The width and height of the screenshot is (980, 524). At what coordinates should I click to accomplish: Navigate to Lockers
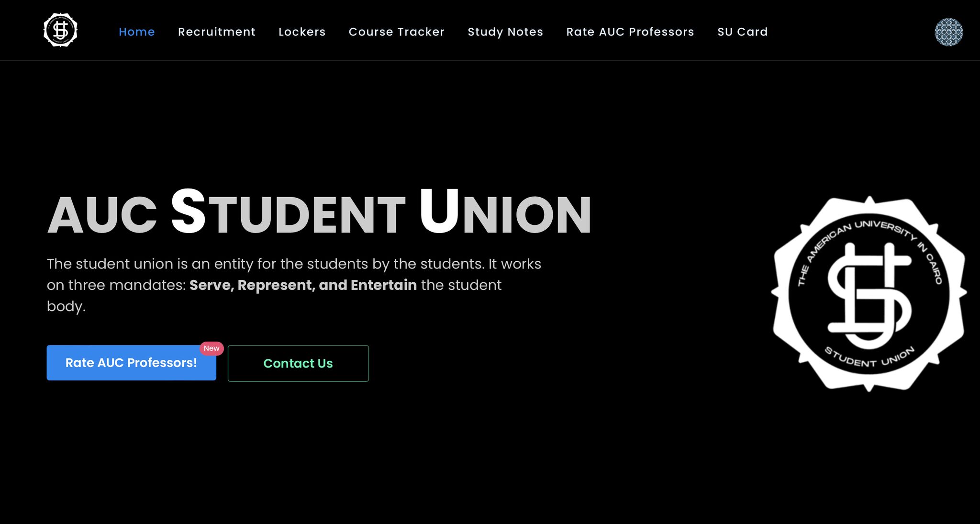(x=302, y=32)
